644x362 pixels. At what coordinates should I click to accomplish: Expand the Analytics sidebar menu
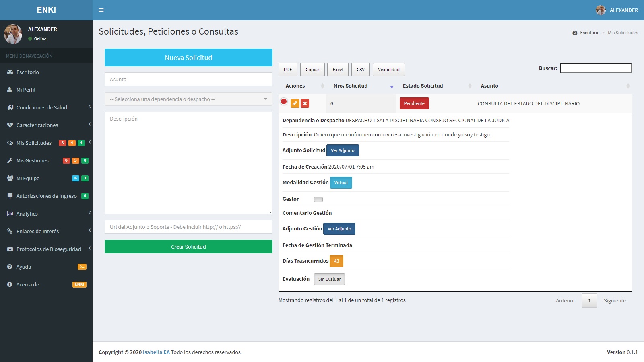coord(27,214)
